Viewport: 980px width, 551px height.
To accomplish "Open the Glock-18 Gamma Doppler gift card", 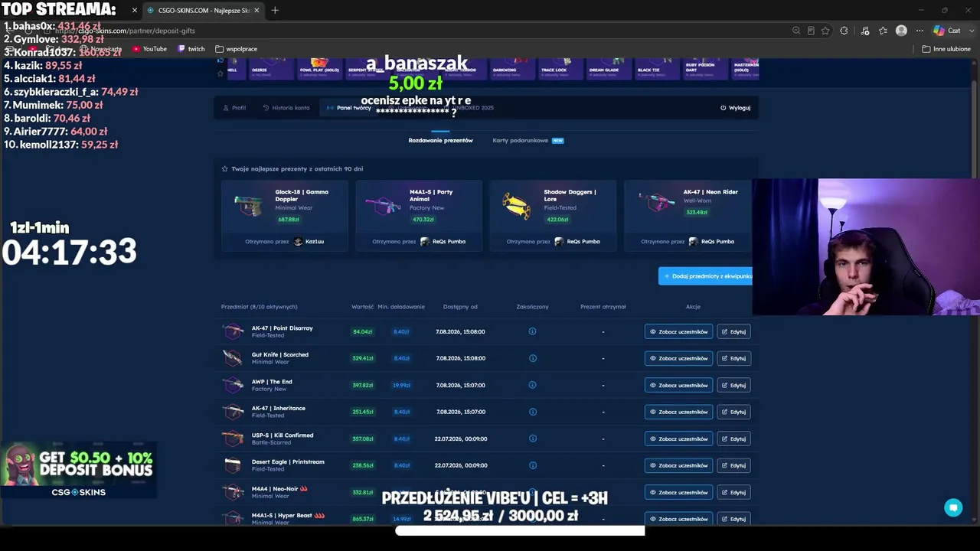I will (285, 215).
